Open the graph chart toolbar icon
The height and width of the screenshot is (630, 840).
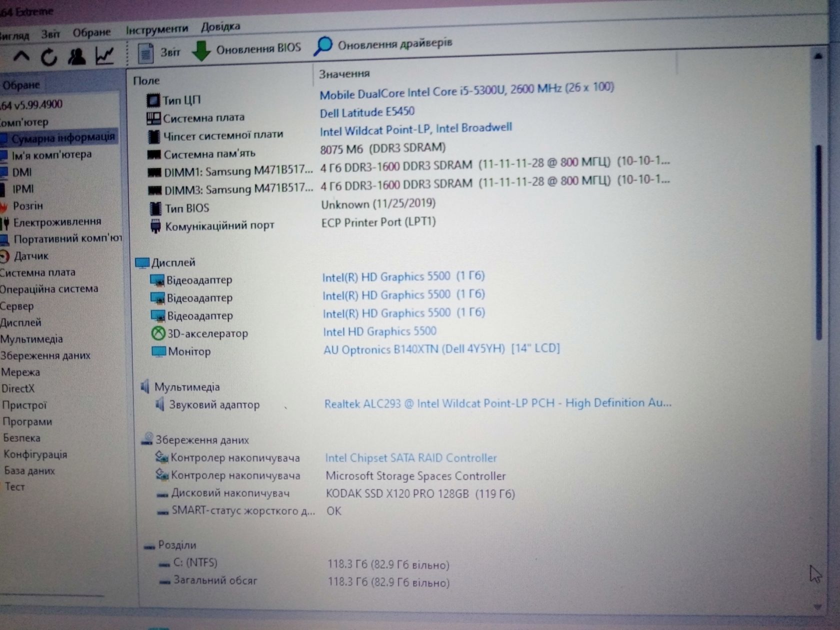coord(104,55)
